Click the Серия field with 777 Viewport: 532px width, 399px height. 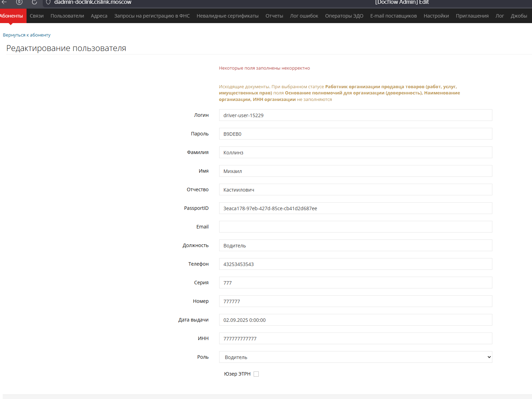356,283
